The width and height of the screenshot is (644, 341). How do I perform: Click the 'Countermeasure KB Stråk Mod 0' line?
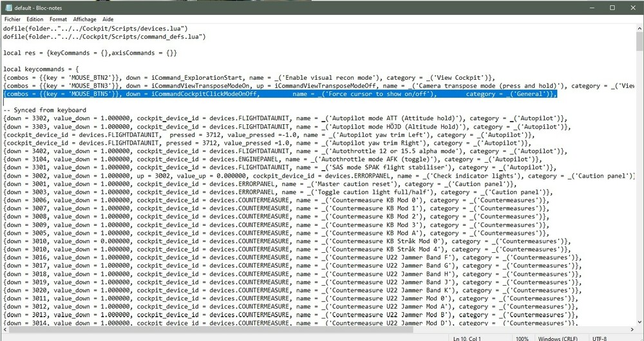coord(287,241)
